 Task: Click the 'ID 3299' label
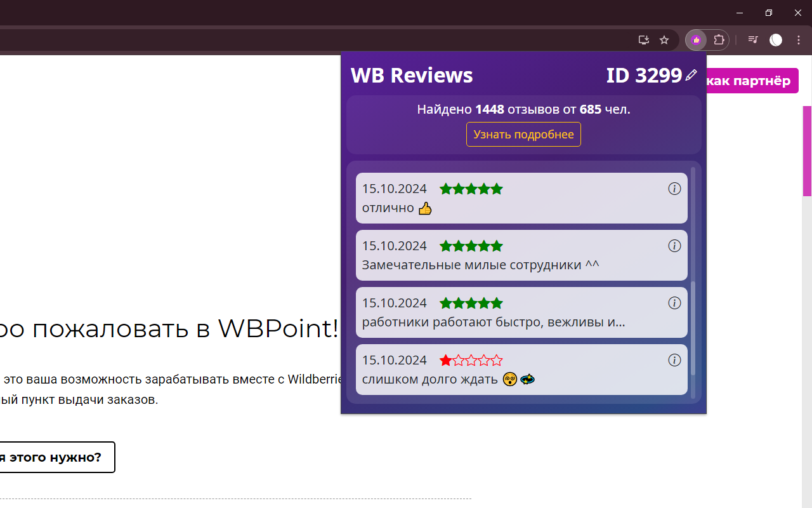(644, 75)
